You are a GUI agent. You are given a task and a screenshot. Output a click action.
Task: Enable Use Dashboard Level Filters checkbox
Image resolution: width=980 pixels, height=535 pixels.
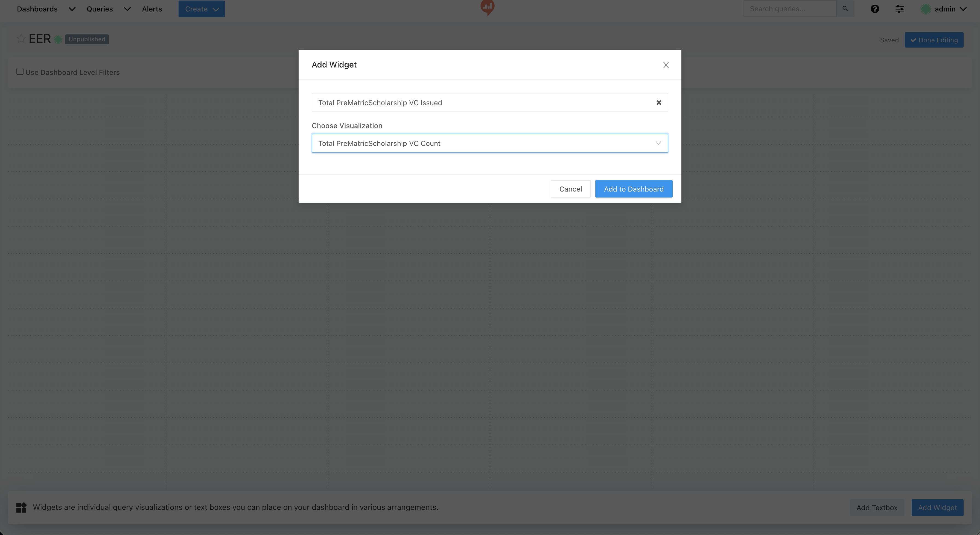(20, 72)
